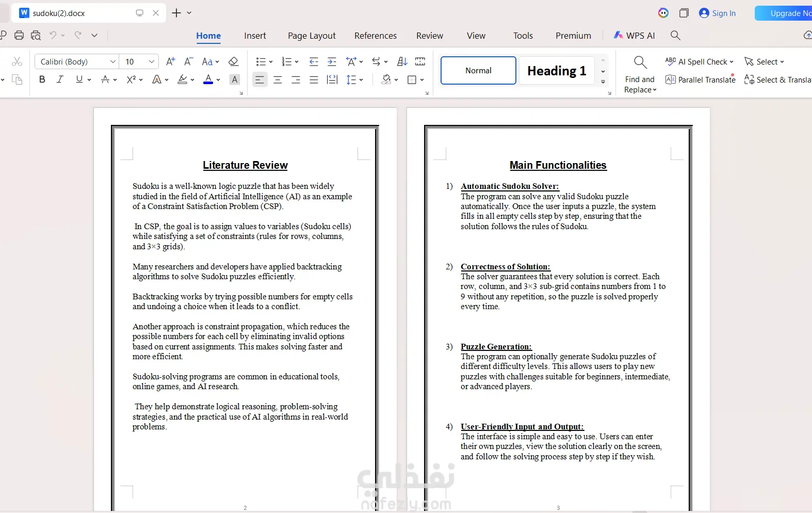This screenshot has width=812, height=513.
Task: Toggle Underline formatting
Action: coord(79,79)
